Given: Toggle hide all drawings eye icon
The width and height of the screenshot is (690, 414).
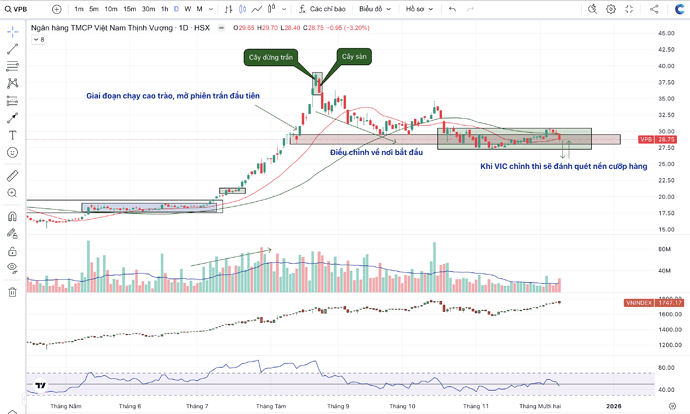Looking at the screenshot, I should tap(12, 268).
